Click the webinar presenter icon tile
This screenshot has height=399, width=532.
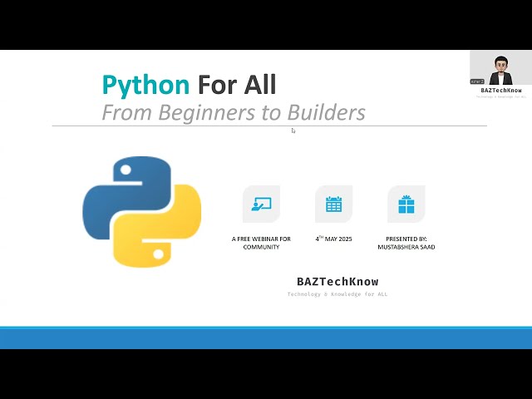[x=261, y=204]
